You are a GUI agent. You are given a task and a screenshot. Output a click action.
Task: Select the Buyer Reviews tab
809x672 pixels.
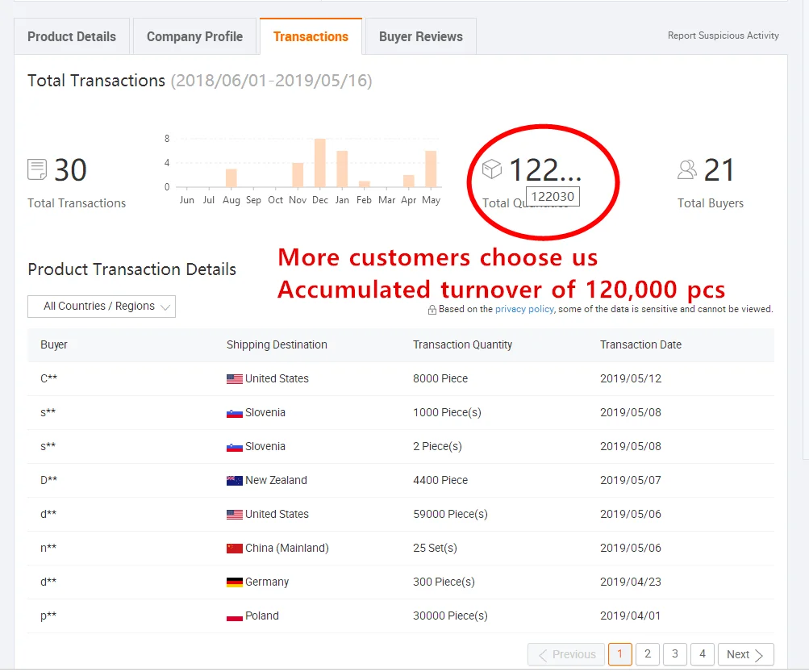pos(421,37)
